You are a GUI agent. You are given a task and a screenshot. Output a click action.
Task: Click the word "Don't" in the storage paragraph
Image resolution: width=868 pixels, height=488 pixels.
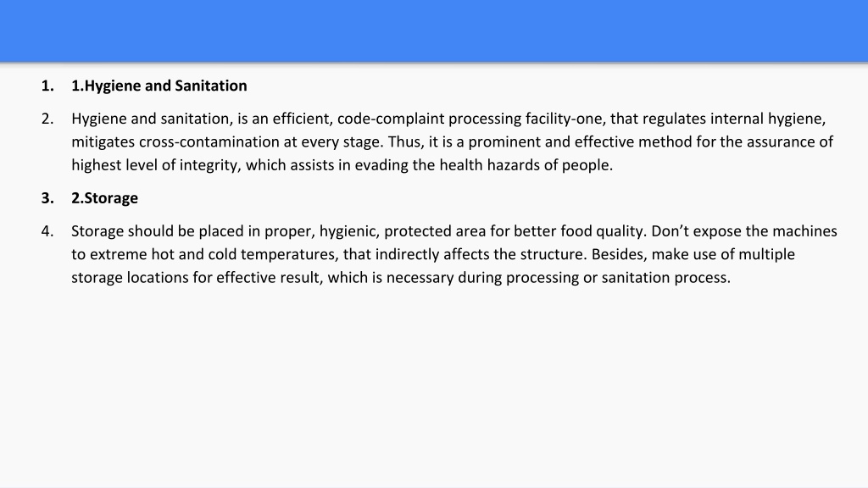click(x=670, y=230)
